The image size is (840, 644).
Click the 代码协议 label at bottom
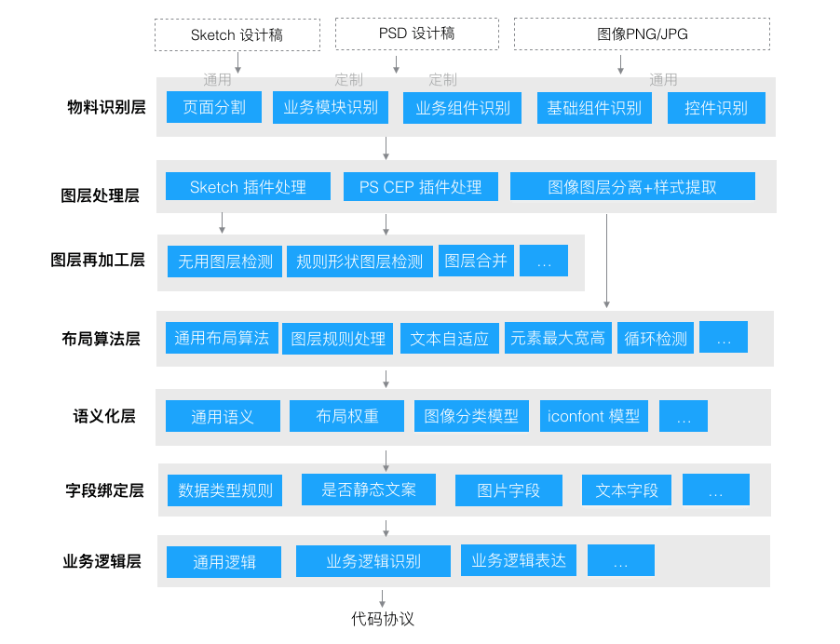(x=383, y=620)
